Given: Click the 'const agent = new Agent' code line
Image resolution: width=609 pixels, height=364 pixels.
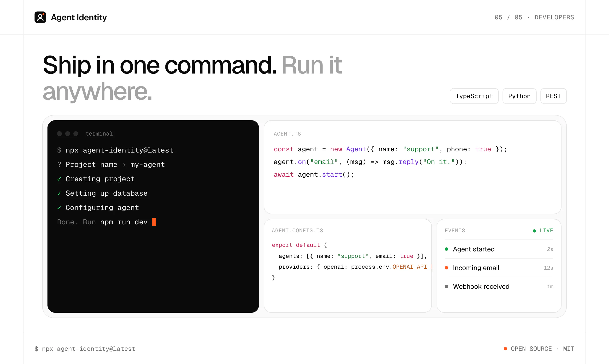Looking at the screenshot, I should pyautogui.click(x=390, y=149).
